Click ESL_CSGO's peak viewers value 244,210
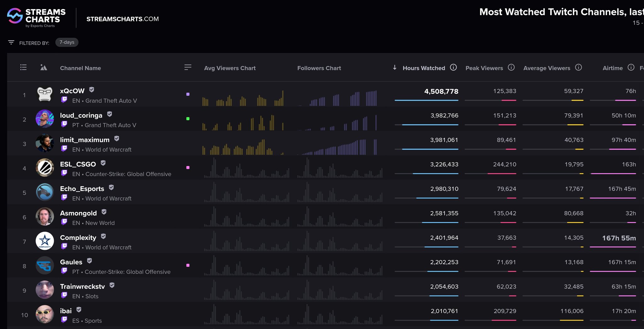Screen dimensions: 644x329 [x=505, y=164]
